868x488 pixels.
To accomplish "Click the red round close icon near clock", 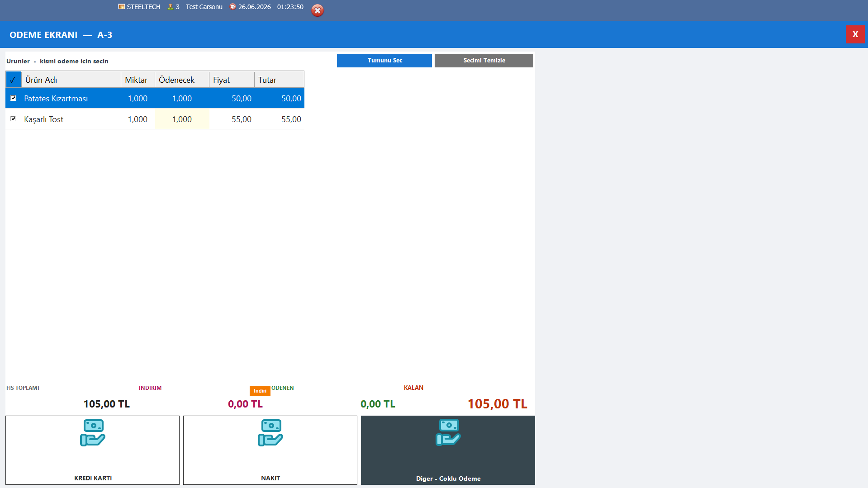I will click(318, 10).
